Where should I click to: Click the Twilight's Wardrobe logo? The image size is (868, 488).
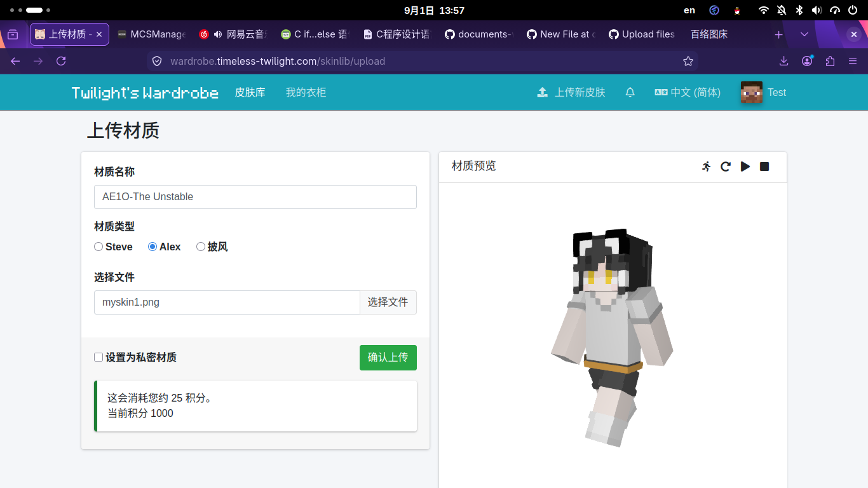(x=145, y=93)
